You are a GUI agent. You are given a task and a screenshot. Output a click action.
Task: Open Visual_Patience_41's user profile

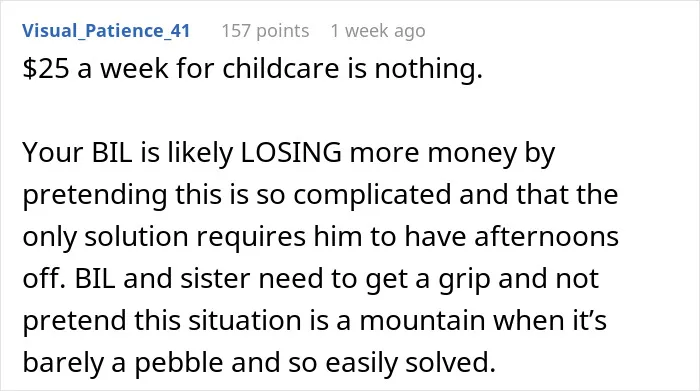(106, 31)
